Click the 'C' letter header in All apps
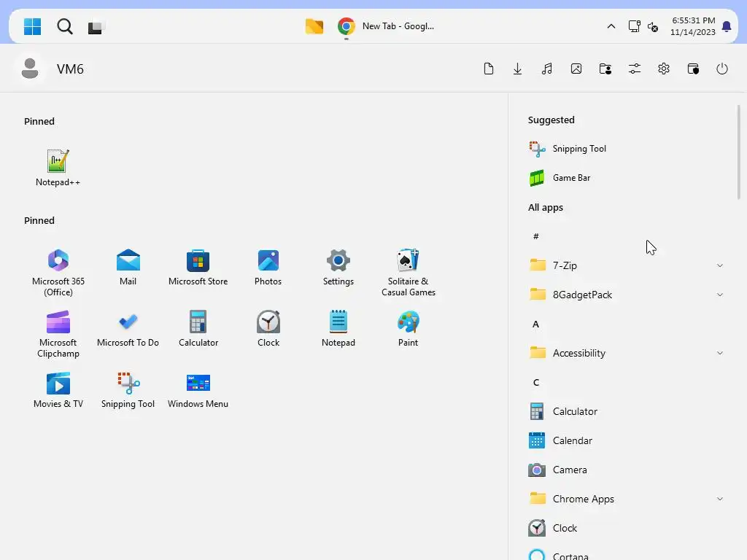Viewport: 747px width, 560px height. click(536, 382)
